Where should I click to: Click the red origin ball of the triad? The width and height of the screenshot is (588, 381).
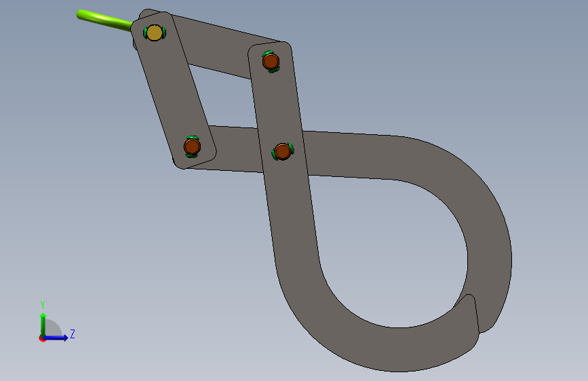(42, 338)
